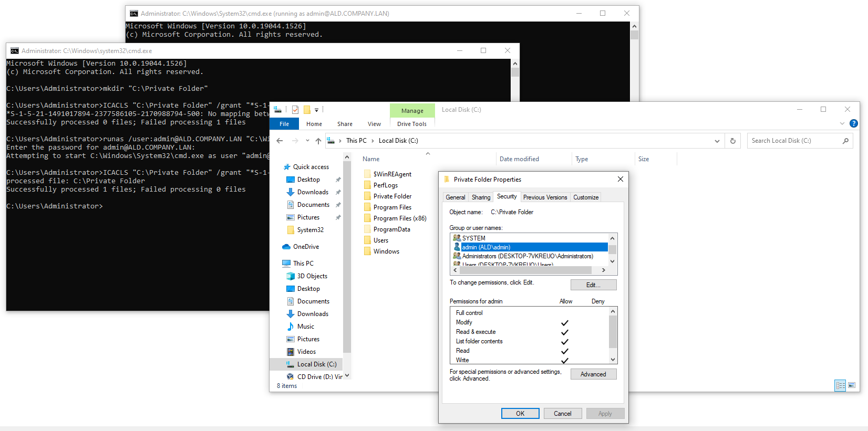Image resolution: width=868 pixels, height=431 pixels.
Task: Click the Back navigation arrow in Explorer
Action: pos(280,141)
